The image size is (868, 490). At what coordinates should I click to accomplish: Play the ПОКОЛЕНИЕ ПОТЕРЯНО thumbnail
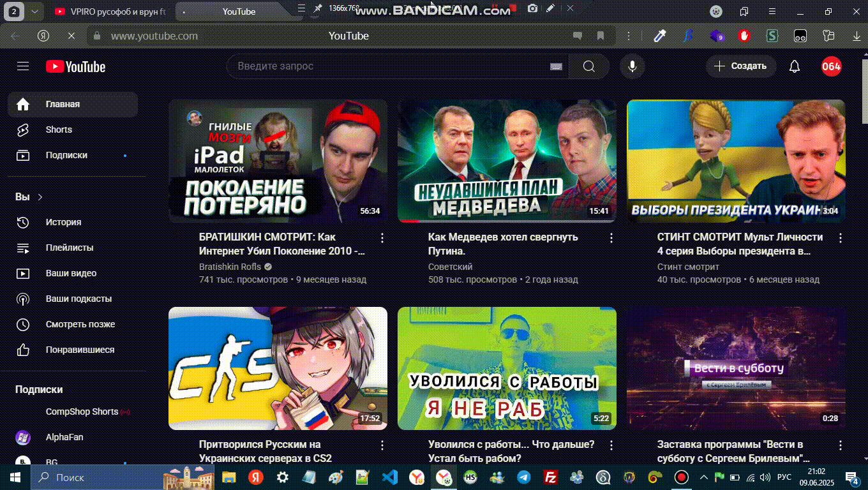pos(278,161)
